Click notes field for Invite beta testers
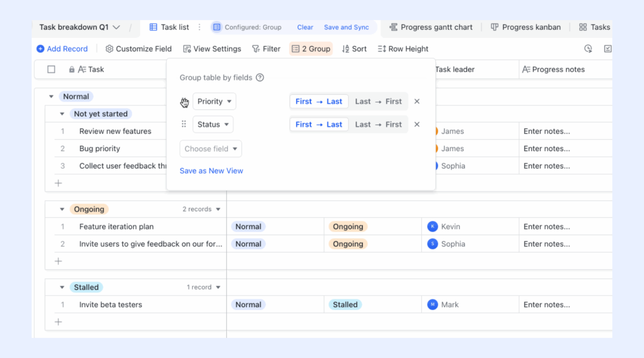 566,305
